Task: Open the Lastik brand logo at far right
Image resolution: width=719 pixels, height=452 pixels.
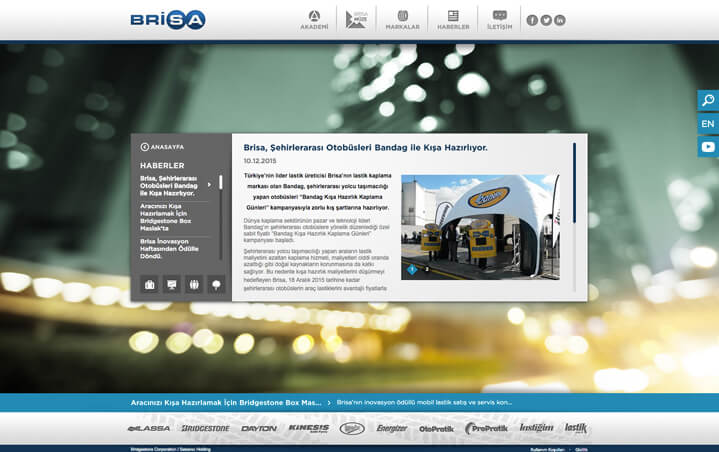Action: click(x=575, y=428)
